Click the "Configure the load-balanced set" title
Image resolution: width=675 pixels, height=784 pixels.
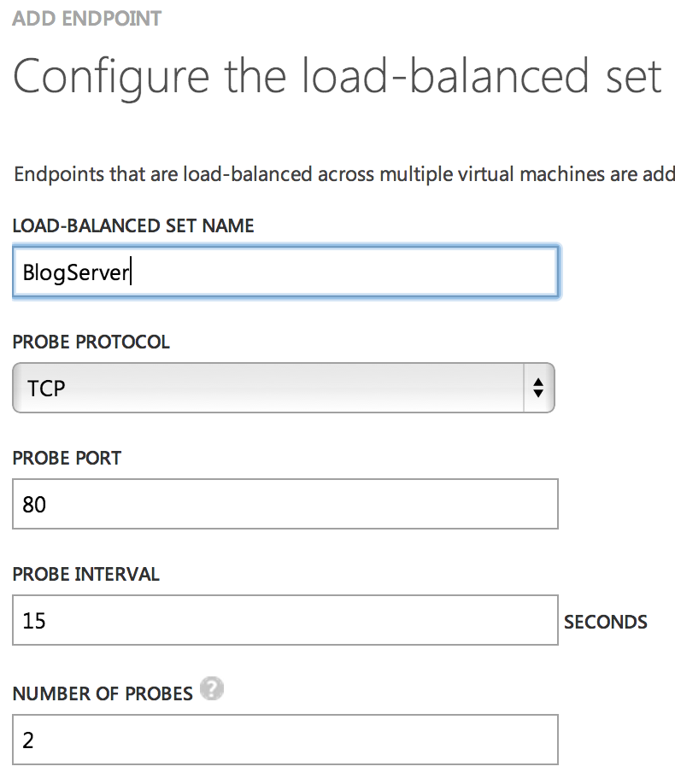pyautogui.click(x=337, y=76)
